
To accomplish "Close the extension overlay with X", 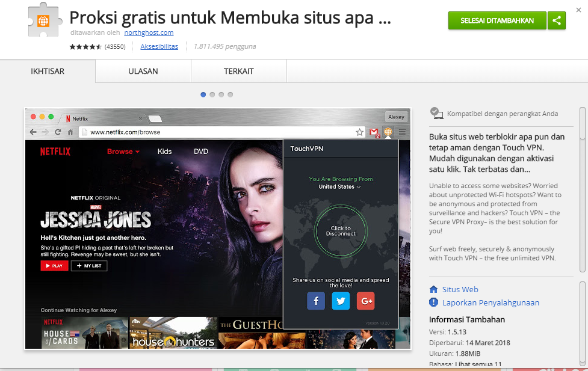I will [578, 10].
